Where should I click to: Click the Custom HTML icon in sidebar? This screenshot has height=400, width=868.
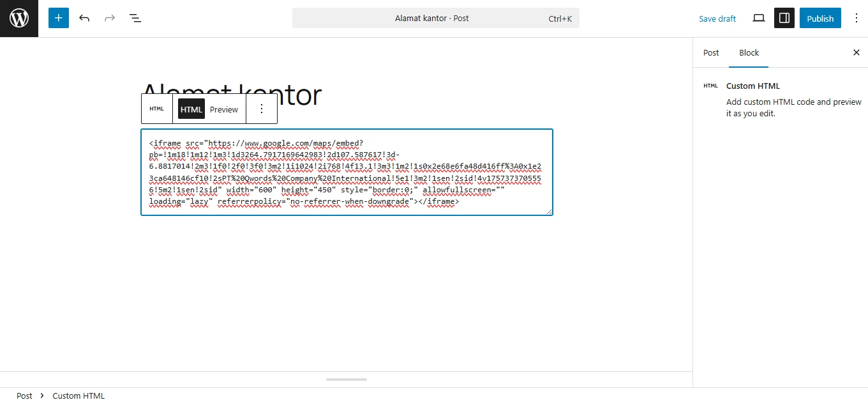(x=710, y=86)
